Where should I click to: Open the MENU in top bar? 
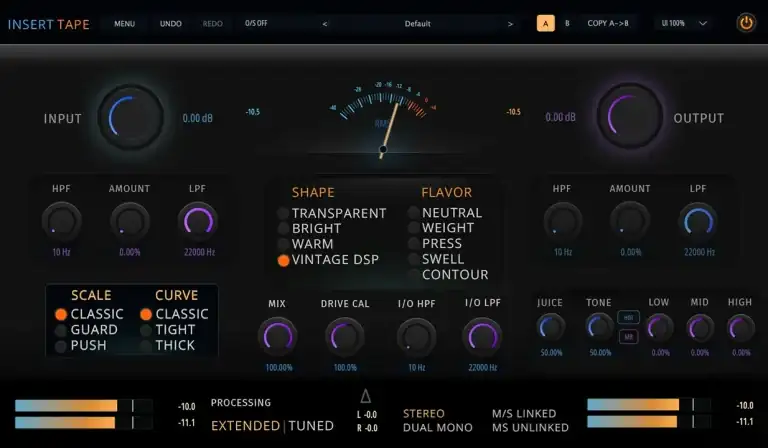124,24
